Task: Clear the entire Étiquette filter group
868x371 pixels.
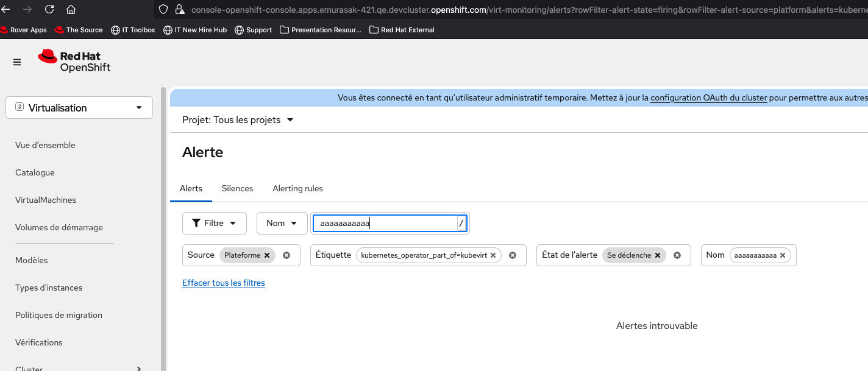Action: (x=513, y=255)
